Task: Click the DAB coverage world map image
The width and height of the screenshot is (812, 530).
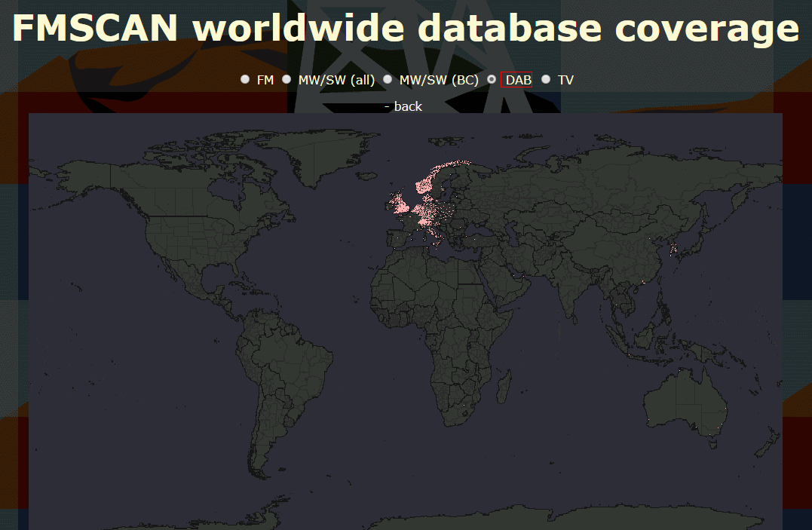Action: [406, 321]
